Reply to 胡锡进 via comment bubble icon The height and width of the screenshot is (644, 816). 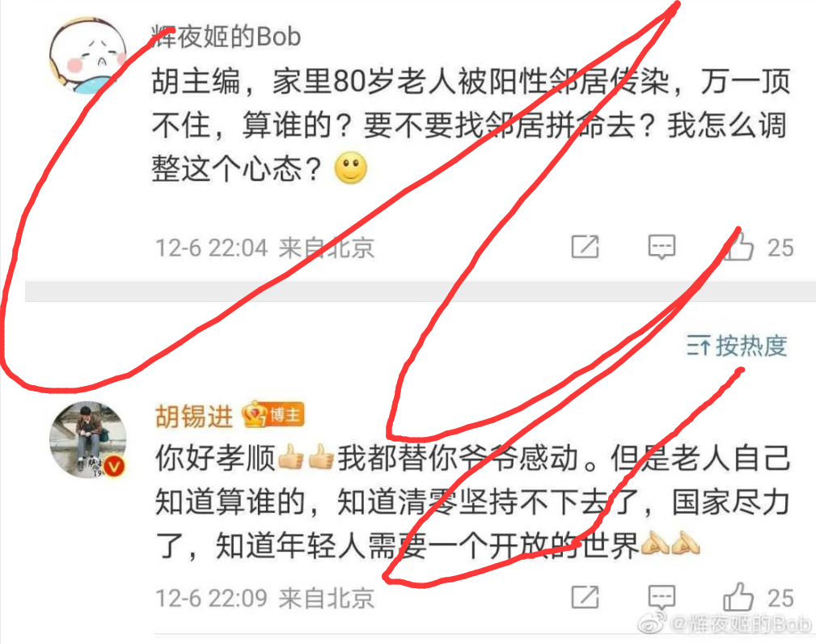pos(662,597)
